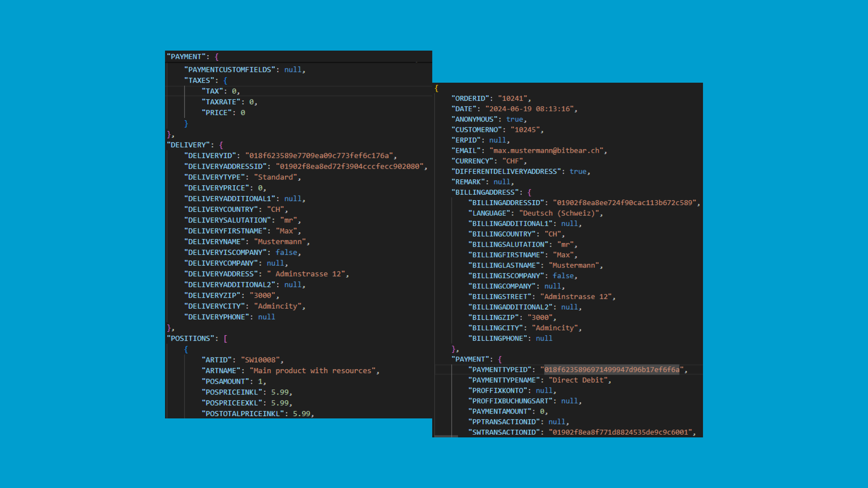Click the "DELIVERYADDITIONAL2" line
The image size is (868, 488).
click(x=245, y=285)
